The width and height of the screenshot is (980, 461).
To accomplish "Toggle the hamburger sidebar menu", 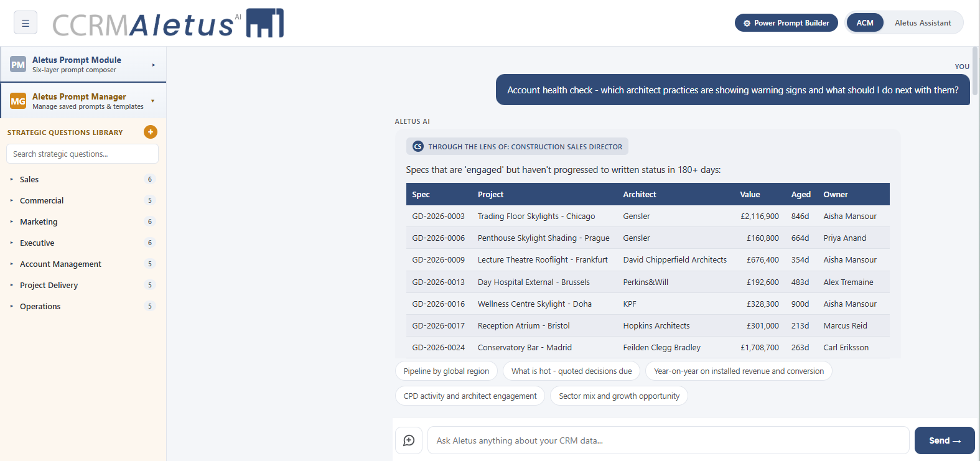I will pyautogui.click(x=26, y=23).
